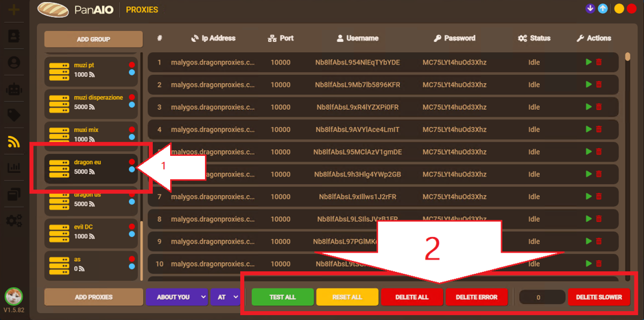Click the Username column header
The width and height of the screenshot is (644, 320).
[x=357, y=38]
